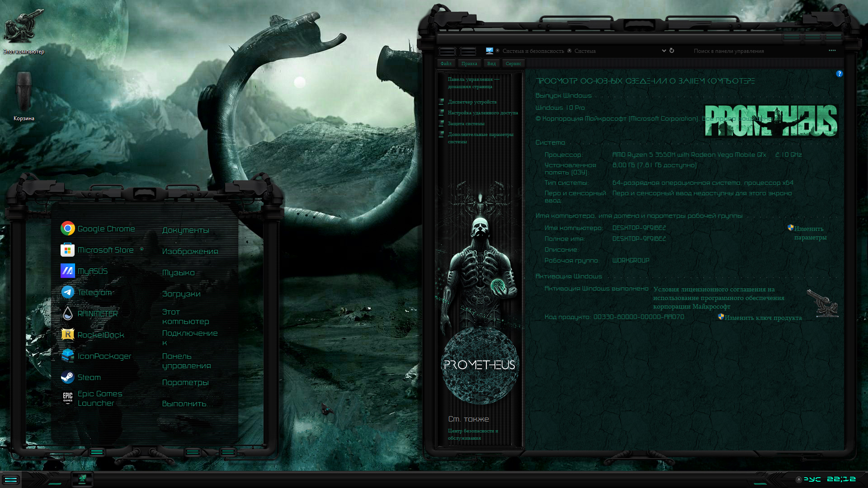Start RocketDock
Image resolution: width=868 pixels, height=488 pixels.
point(100,334)
